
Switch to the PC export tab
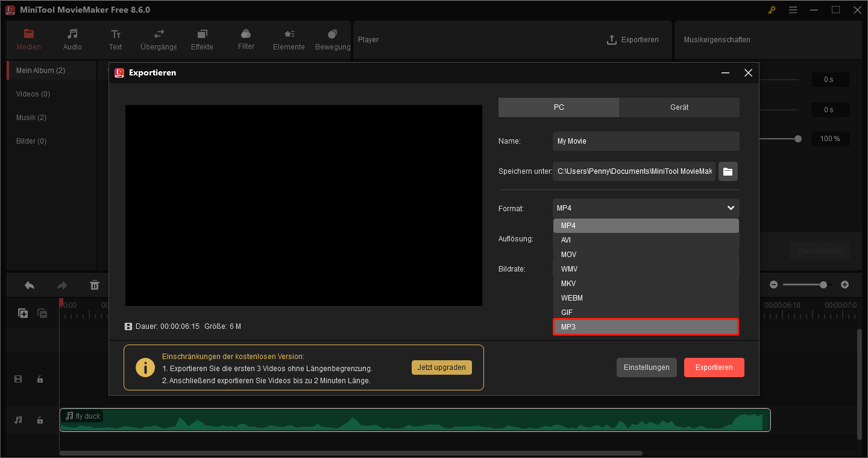pyautogui.click(x=559, y=107)
